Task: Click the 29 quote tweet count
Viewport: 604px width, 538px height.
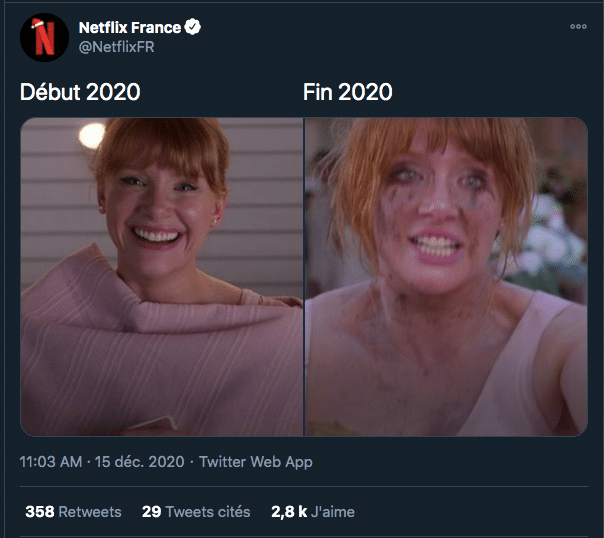Action: point(151,512)
